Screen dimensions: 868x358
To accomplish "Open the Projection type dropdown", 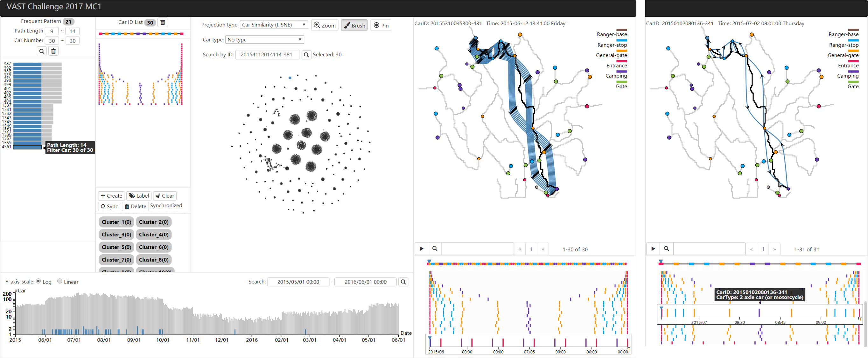I will coord(274,25).
